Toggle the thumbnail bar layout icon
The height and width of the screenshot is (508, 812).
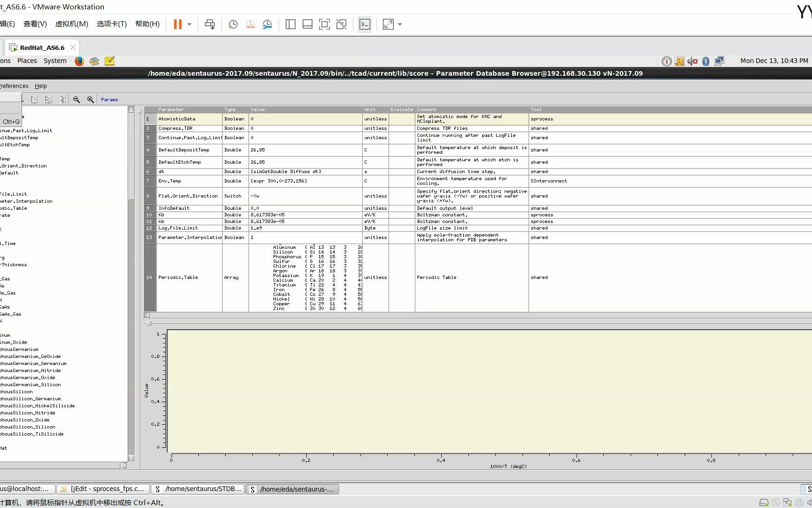(x=307, y=24)
